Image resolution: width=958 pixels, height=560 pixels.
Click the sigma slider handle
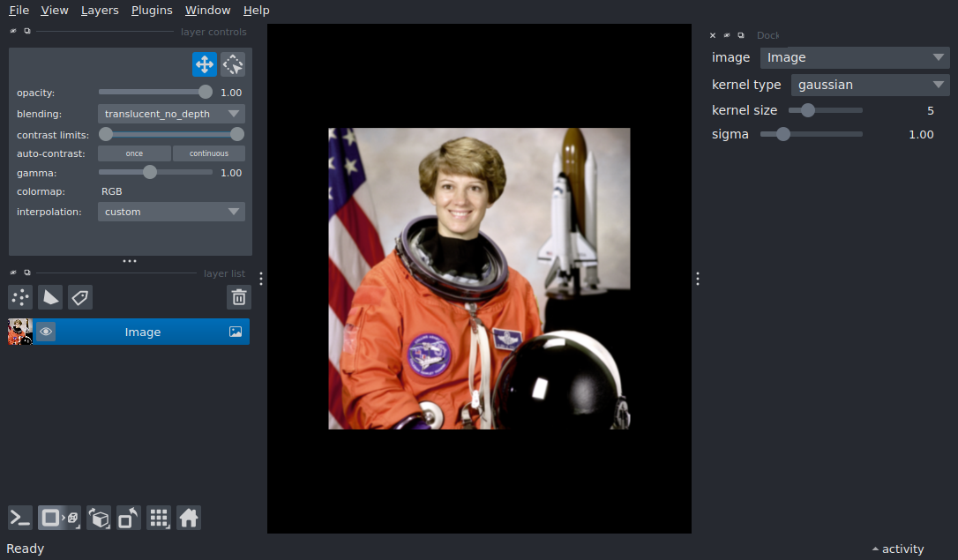coord(782,134)
